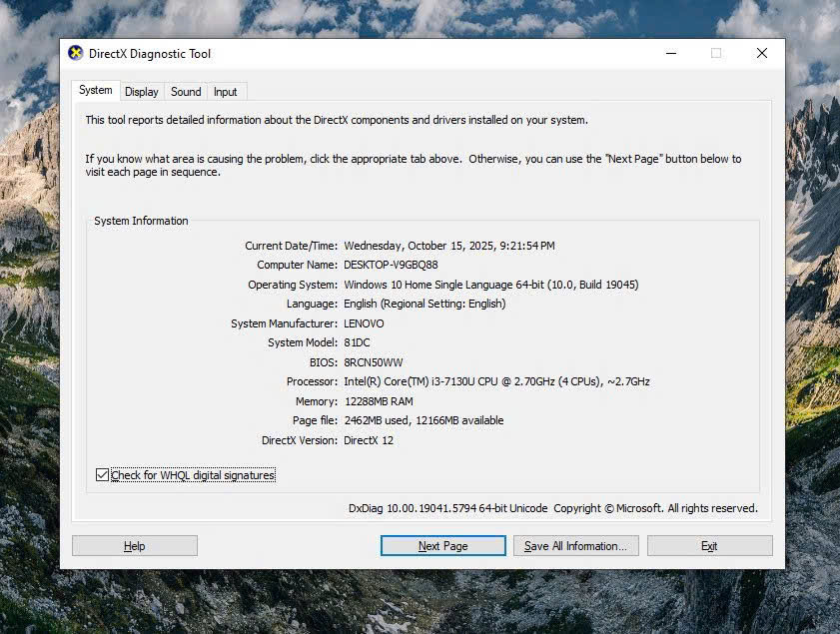This screenshot has width=840, height=634.
Task: Click the DirectX icon in the title bar
Action: 75,54
